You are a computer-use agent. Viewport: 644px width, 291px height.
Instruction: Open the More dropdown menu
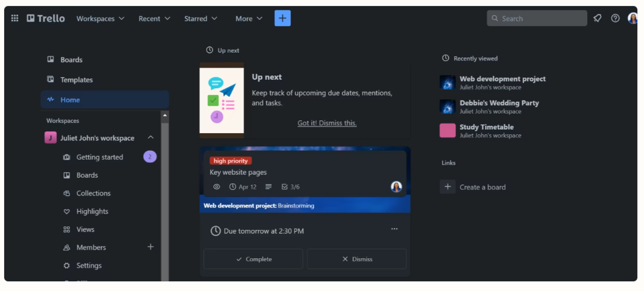249,19
